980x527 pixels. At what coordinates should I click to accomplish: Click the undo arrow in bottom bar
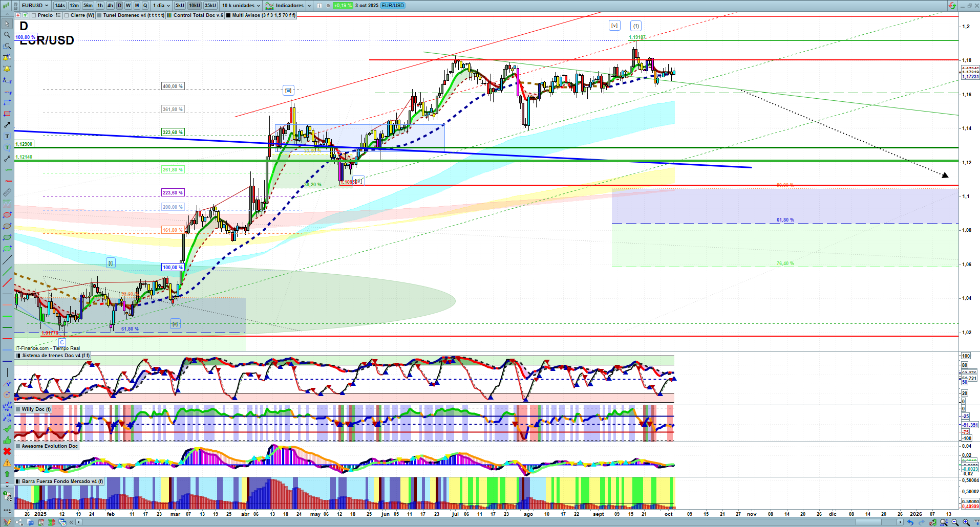tap(910, 522)
